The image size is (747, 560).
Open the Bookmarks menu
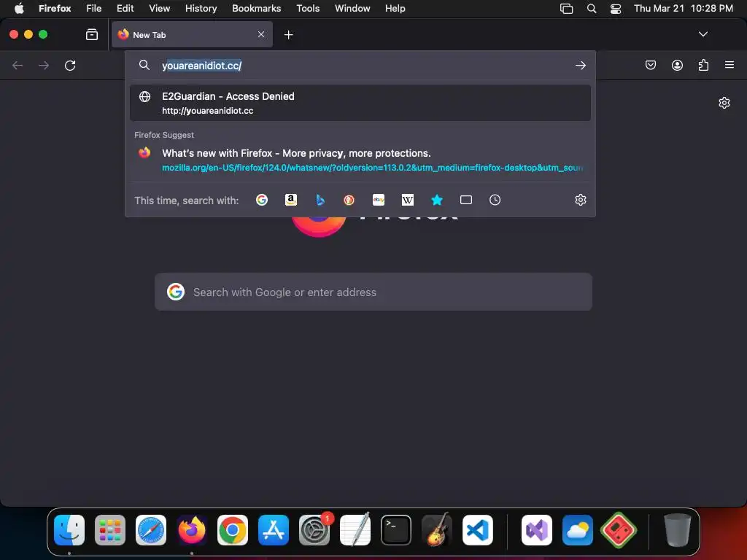256,8
